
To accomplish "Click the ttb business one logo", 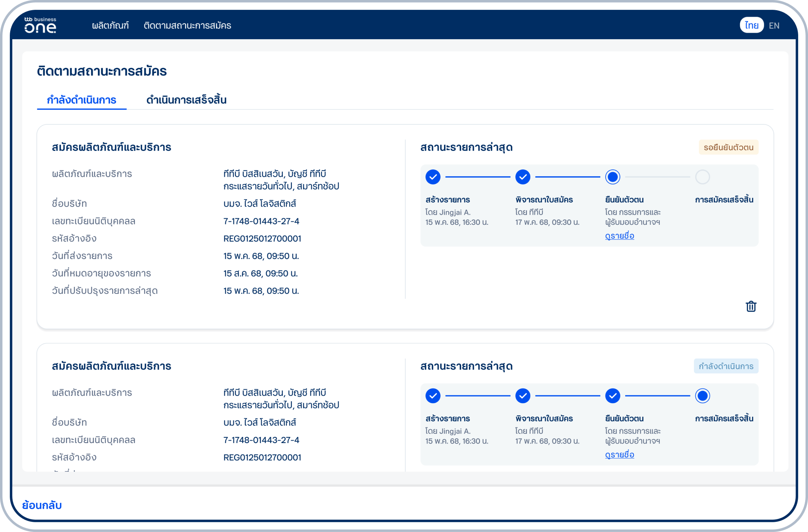I will 40,25.
